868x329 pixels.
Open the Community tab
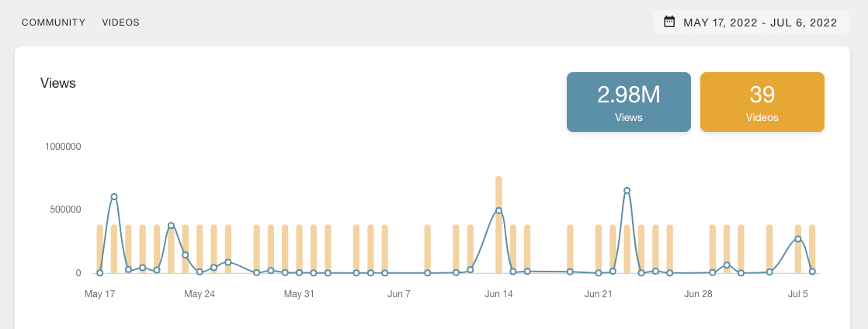pos(54,23)
